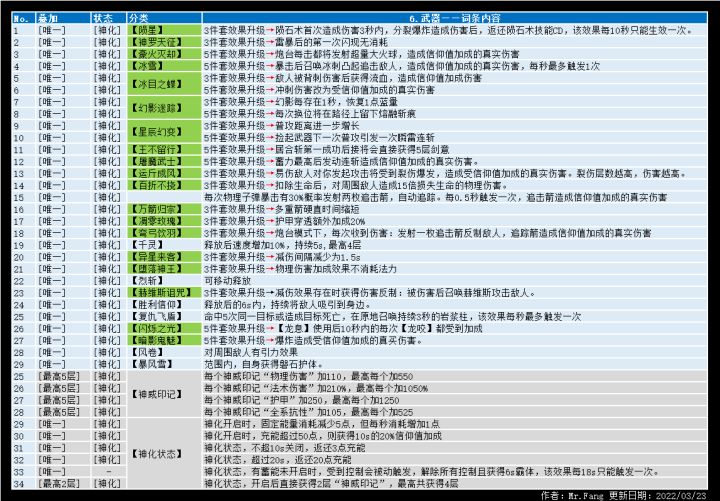This screenshot has width=720, height=501.
Task: Click the '叠加' column header
Action: [63, 18]
